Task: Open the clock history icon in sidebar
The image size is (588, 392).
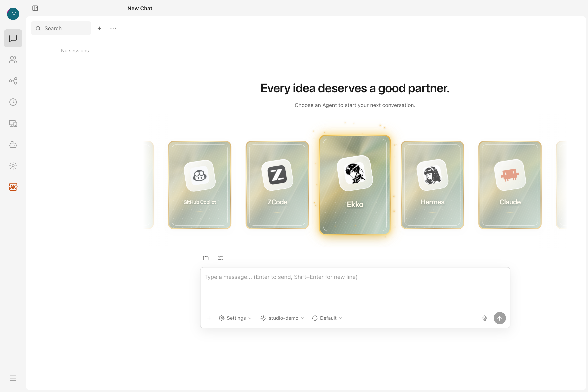Action: tap(13, 102)
